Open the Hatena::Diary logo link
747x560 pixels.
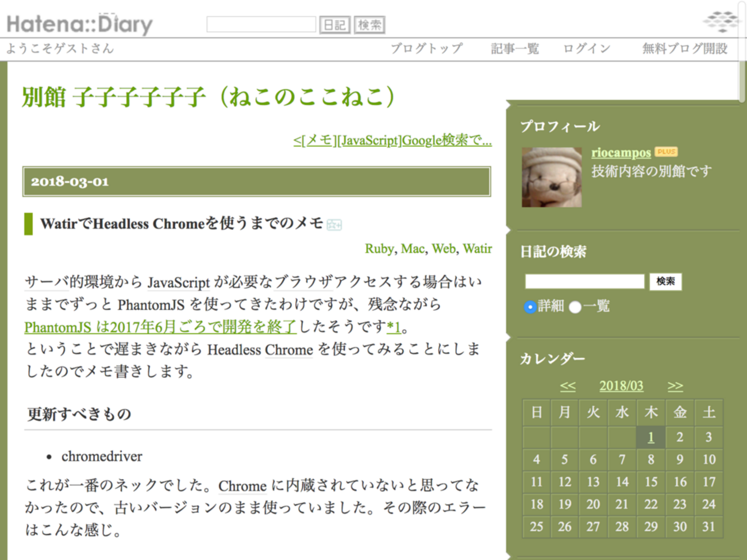click(80, 24)
